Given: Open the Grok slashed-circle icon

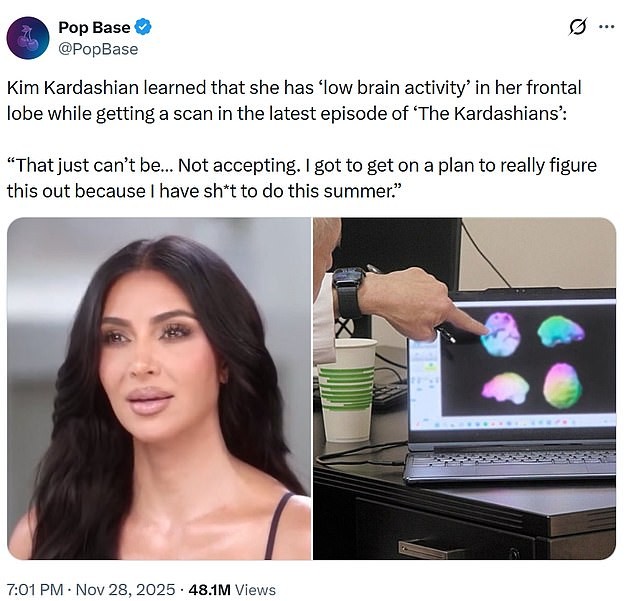Looking at the screenshot, I should (x=577, y=27).
